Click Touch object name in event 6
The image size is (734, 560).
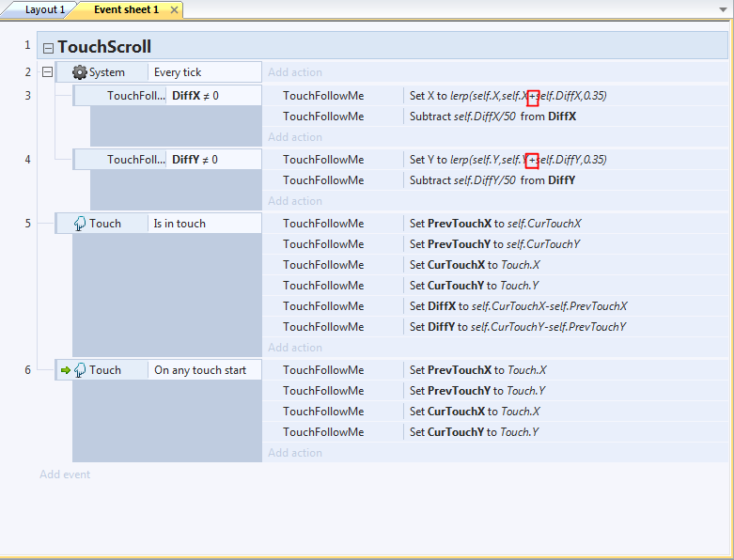click(105, 370)
